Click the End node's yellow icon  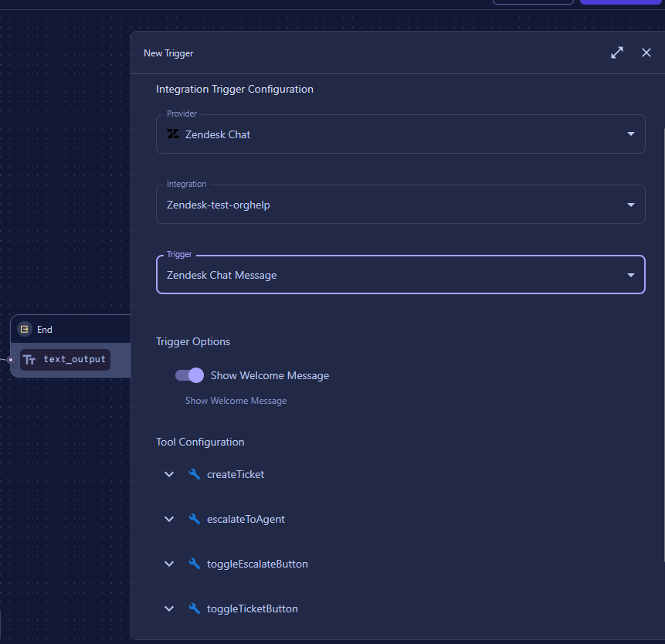point(25,329)
